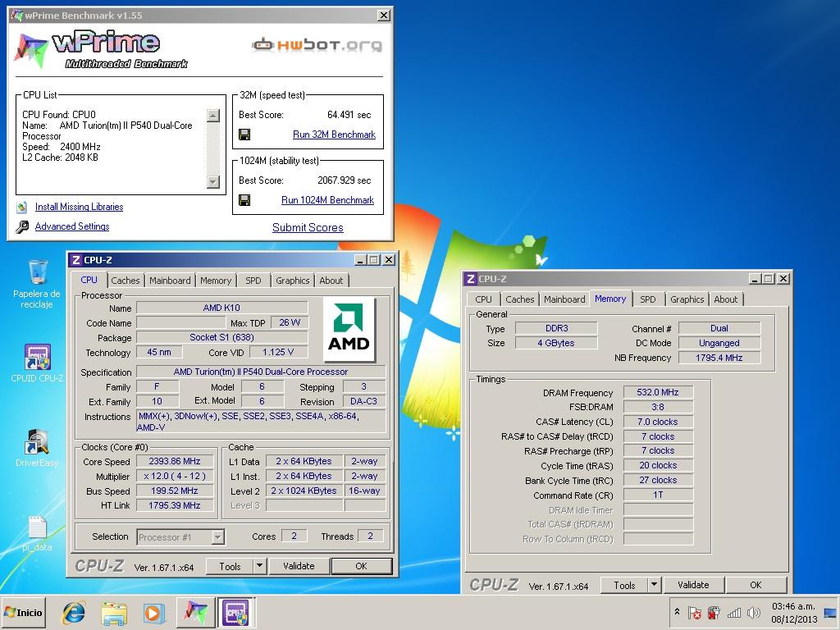Click OK in left CPU-Z window
Viewport: 840px width, 630px height.
pos(361,566)
